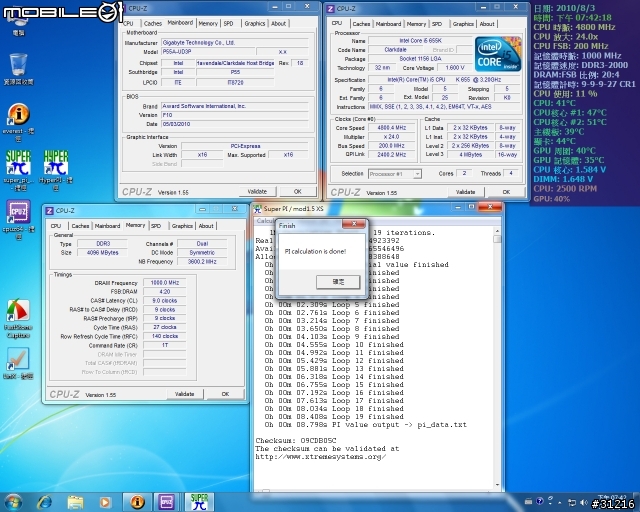Image resolution: width=640 pixels, height=512 pixels.
Task: Open Caches tab in the processor CPU-Z window
Action: click(361, 24)
